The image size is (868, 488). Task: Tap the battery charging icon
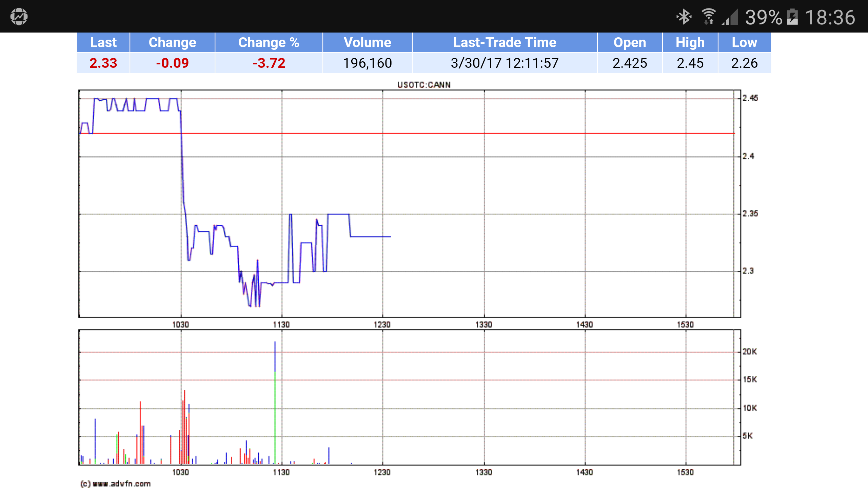pos(792,17)
